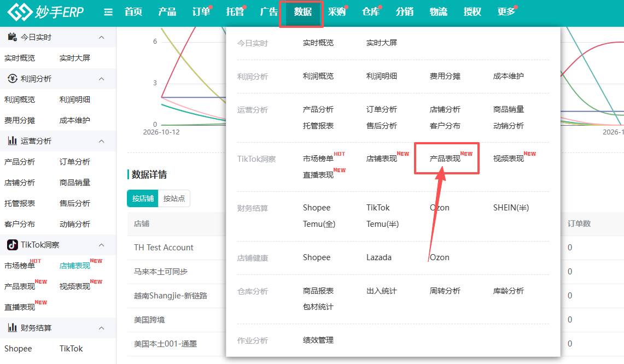Open the 分销 top menu
624x364 pixels.
click(404, 12)
